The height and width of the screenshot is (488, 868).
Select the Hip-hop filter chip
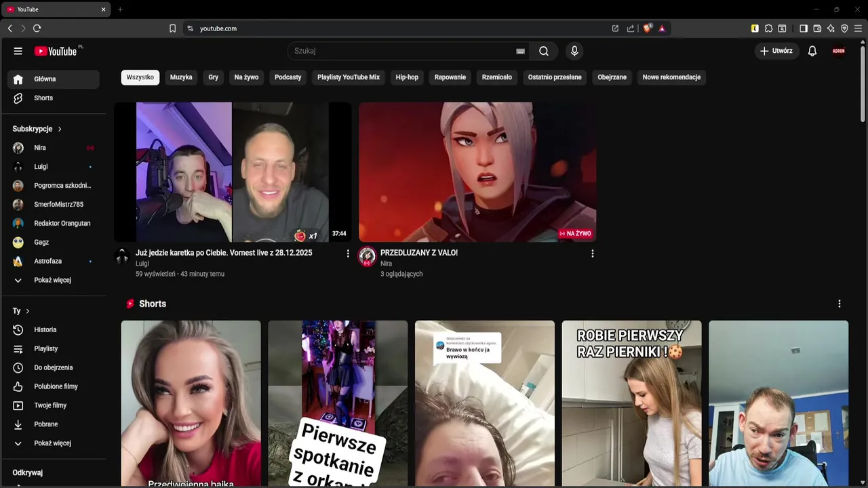(407, 77)
